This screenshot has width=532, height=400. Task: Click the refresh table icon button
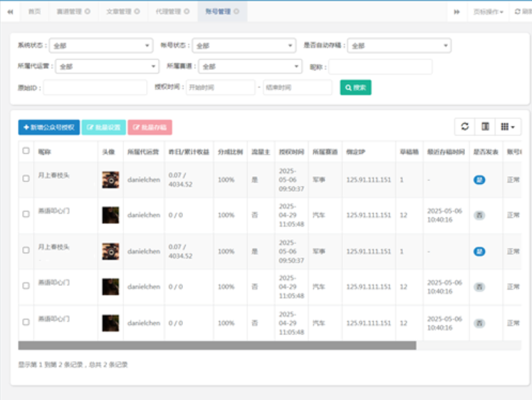click(x=465, y=127)
